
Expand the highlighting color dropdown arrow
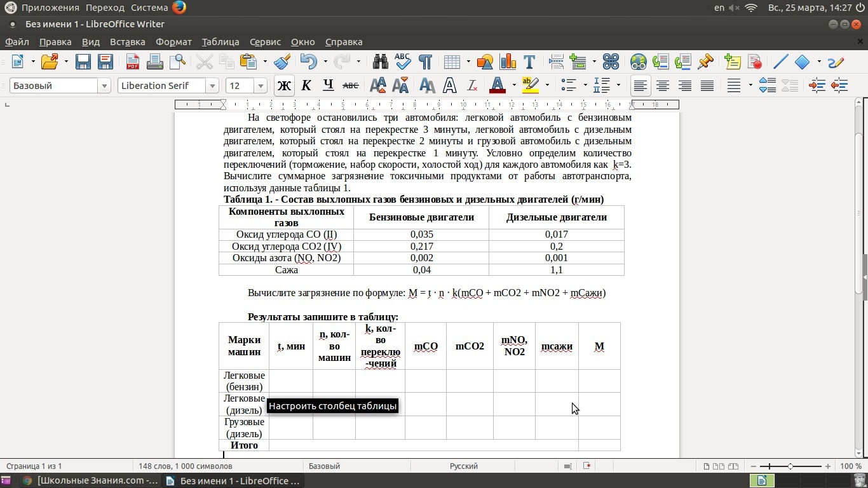[x=546, y=85]
